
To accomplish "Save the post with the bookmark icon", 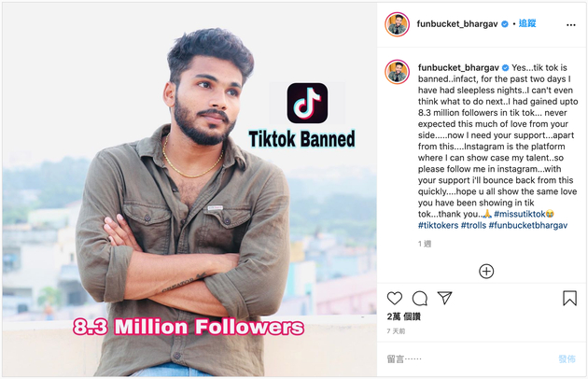I will click(569, 298).
